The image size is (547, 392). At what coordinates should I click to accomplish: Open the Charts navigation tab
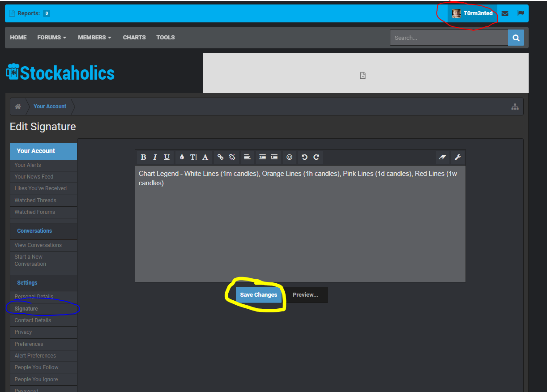(134, 38)
